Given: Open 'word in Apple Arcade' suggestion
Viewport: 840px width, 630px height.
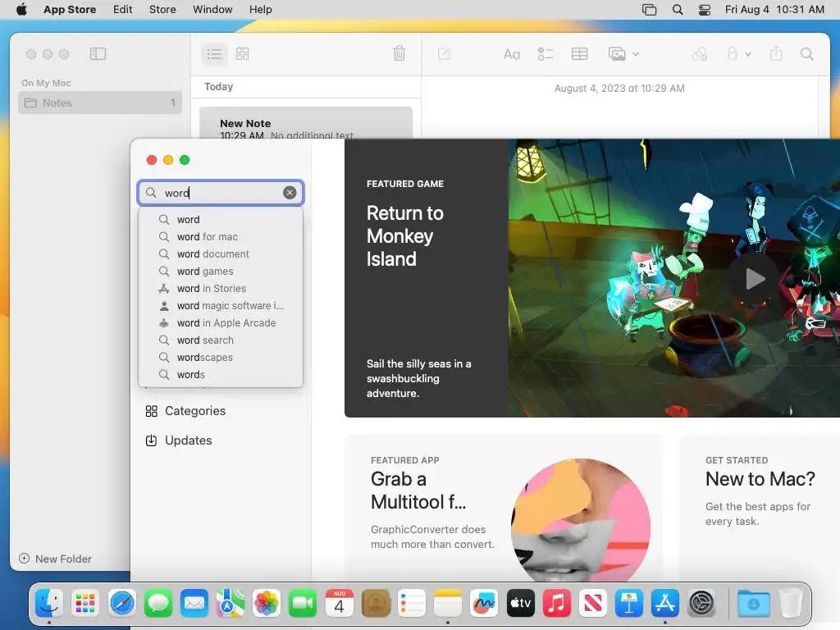Looking at the screenshot, I should pos(221,323).
